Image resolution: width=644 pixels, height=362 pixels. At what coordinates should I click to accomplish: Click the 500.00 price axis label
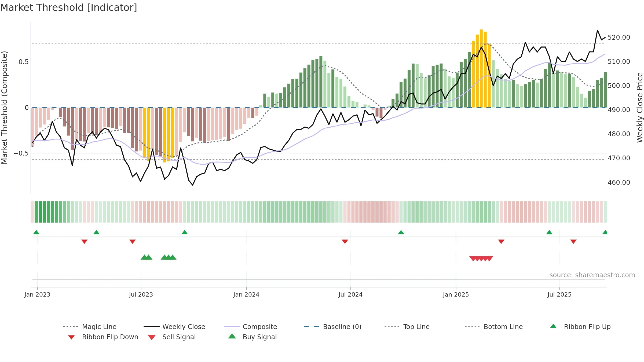[619, 86]
